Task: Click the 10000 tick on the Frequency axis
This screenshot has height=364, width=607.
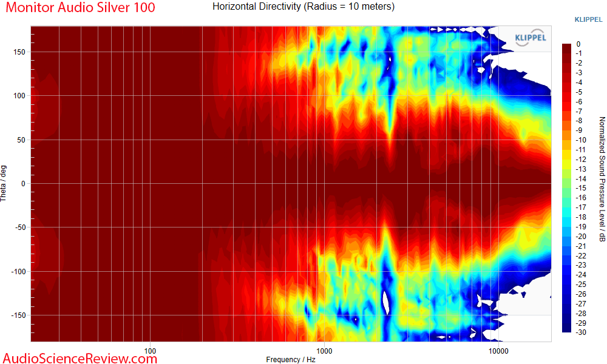Action: (x=498, y=351)
